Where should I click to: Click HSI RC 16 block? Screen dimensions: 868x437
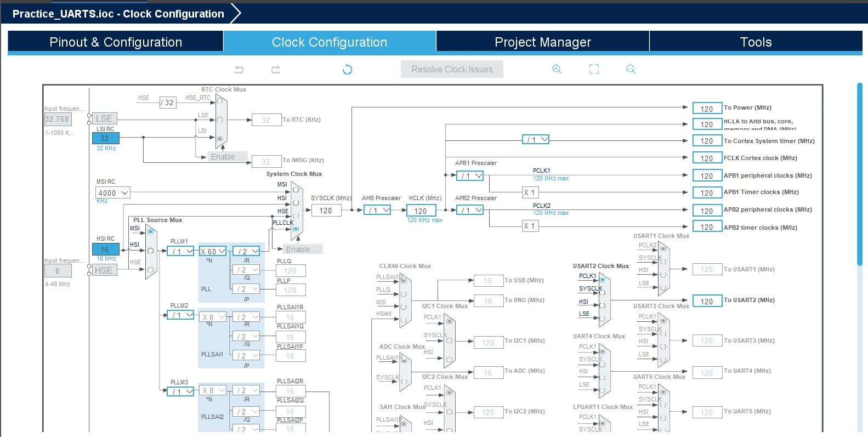pos(105,249)
